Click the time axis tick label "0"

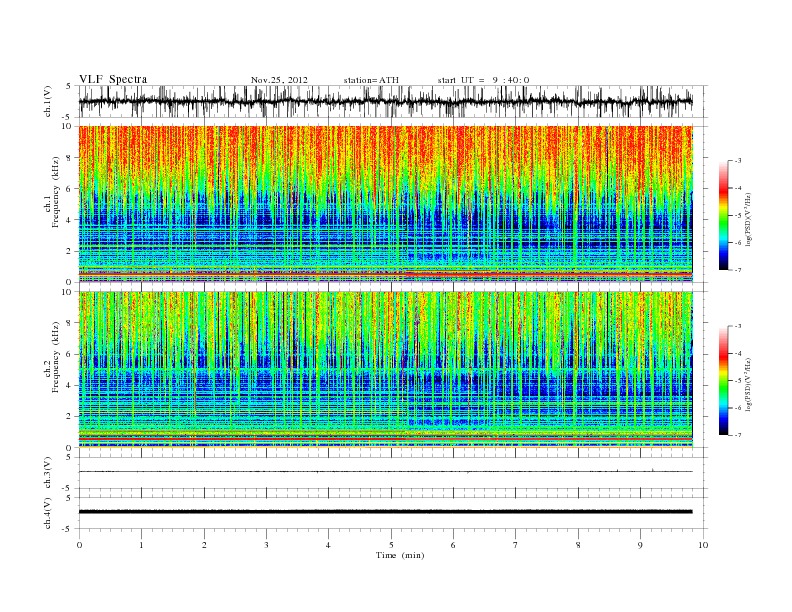click(79, 545)
